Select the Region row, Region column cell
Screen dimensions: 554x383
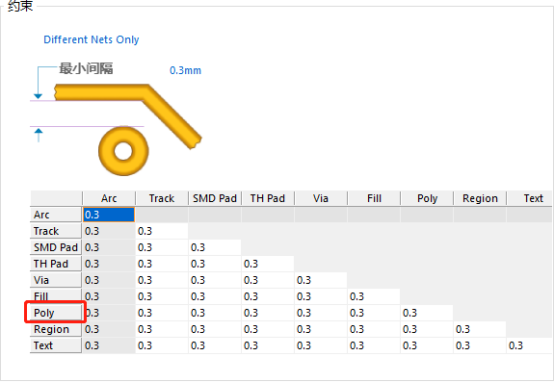tap(480, 329)
